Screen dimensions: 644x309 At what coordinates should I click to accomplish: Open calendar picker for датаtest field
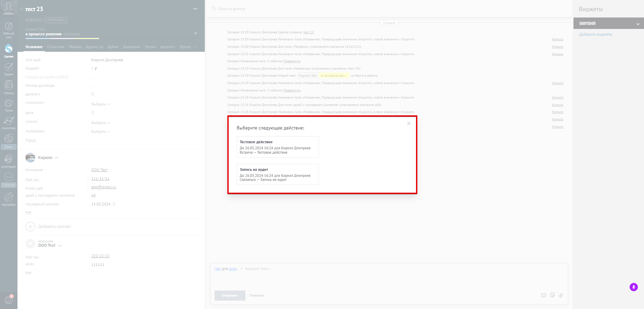point(93,94)
